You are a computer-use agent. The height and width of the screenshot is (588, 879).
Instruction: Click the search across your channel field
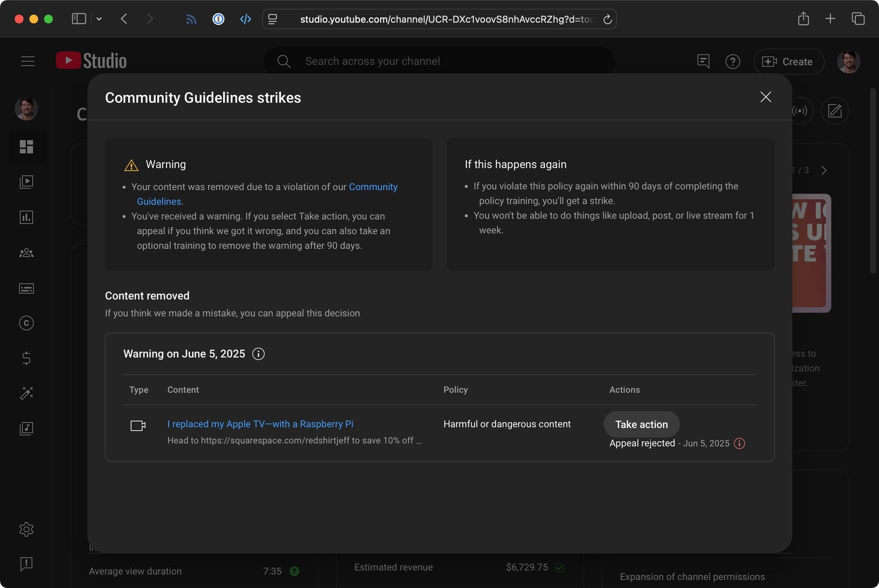(439, 61)
